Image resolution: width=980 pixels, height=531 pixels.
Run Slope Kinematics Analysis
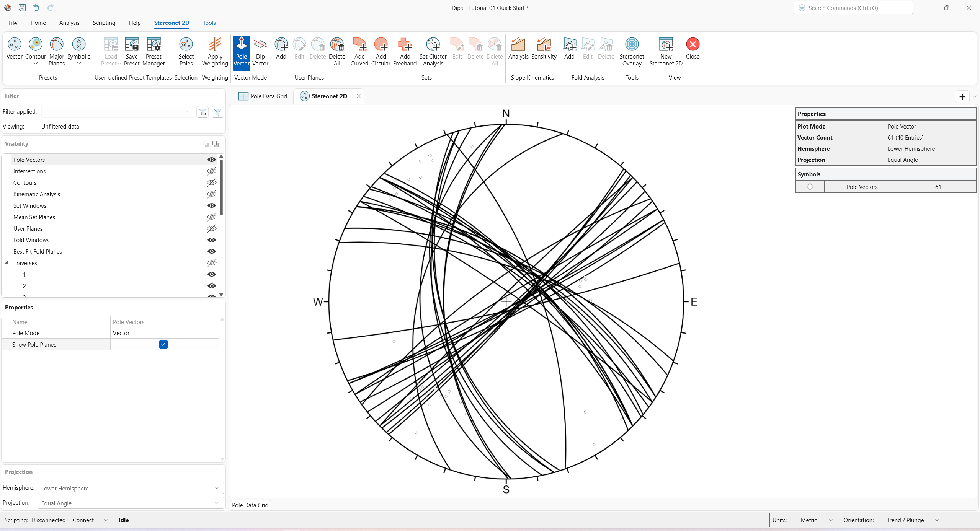(x=518, y=52)
